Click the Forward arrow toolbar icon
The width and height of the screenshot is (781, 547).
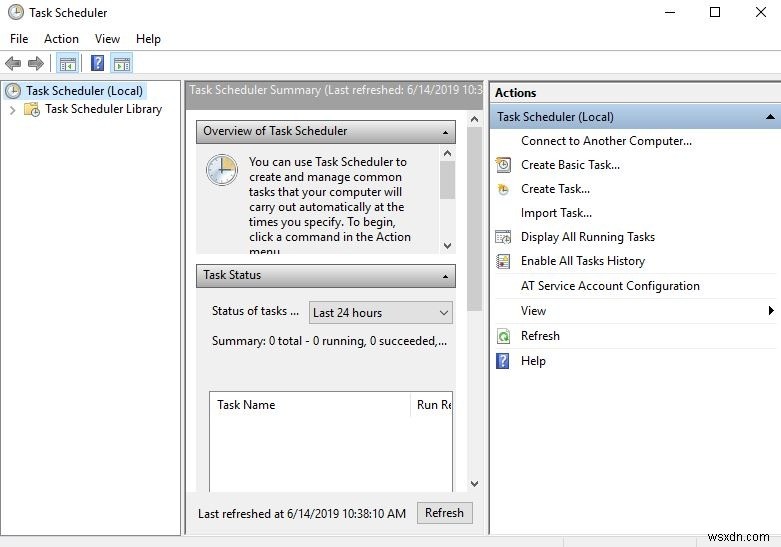(36, 63)
